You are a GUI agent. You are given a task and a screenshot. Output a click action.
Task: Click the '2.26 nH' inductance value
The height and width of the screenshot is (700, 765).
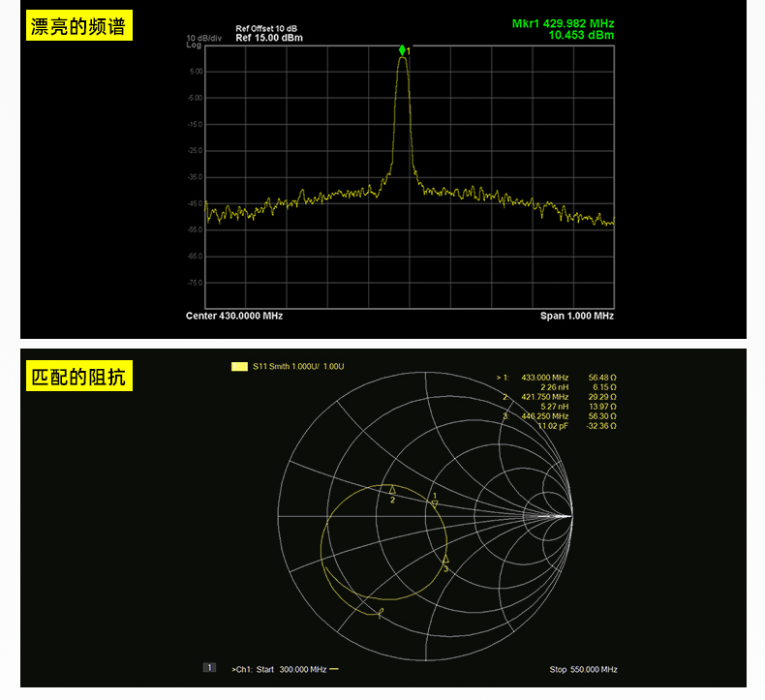click(x=554, y=387)
